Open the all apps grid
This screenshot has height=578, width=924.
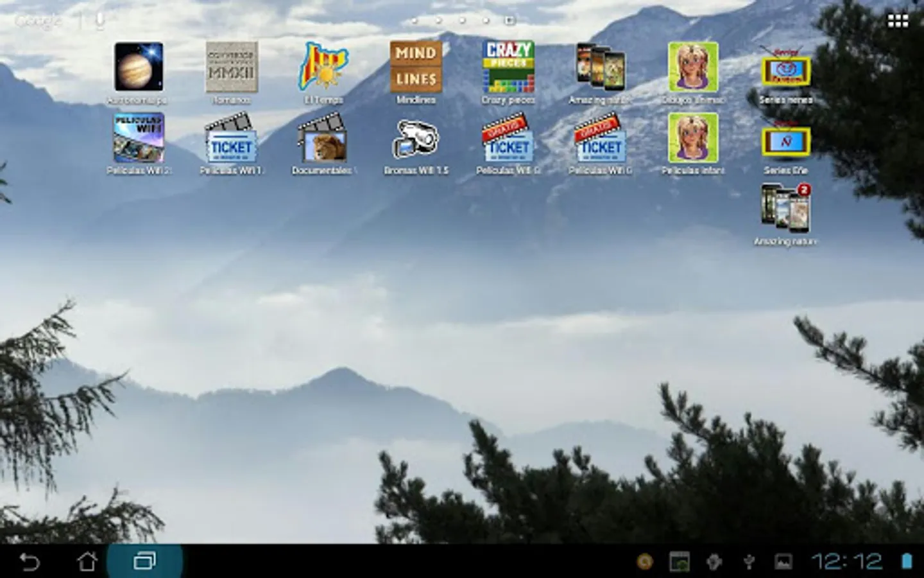897,21
